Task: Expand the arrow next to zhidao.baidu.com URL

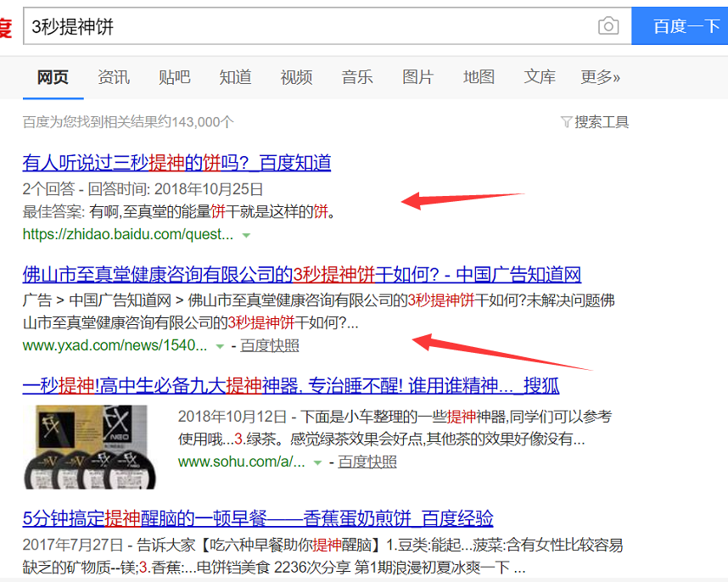Action: [247, 235]
